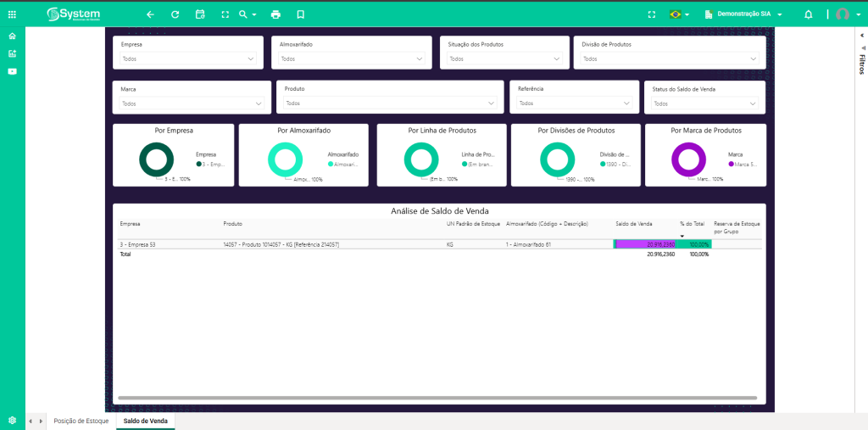Open the apps grid menu
Image resolution: width=868 pixels, height=430 pixels.
12,14
